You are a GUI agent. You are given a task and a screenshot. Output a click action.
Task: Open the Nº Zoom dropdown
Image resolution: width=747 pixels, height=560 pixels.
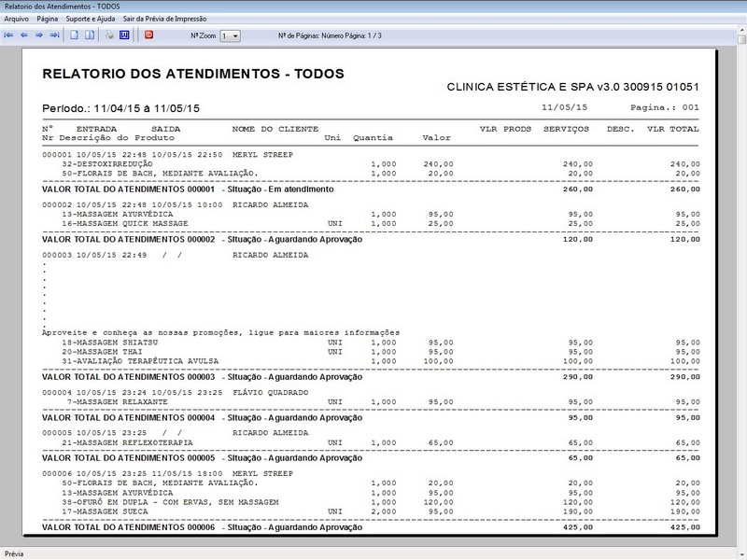pyautogui.click(x=230, y=35)
